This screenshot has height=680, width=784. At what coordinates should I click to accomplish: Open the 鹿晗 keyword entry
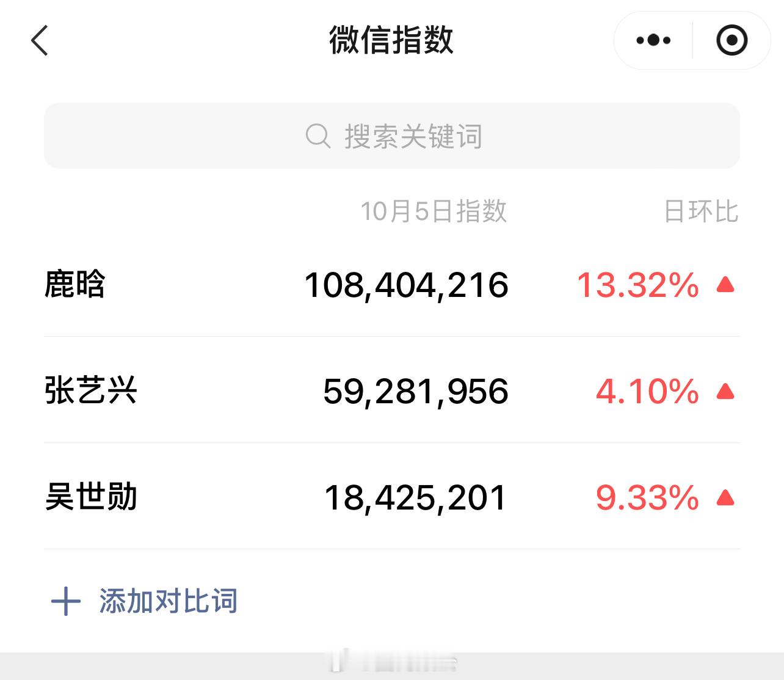click(x=75, y=285)
